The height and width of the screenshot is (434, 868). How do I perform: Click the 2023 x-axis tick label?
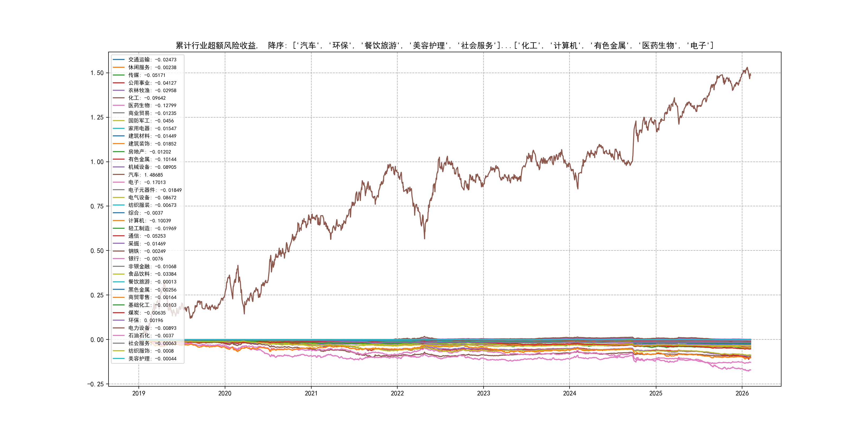pyautogui.click(x=483, y=393)
